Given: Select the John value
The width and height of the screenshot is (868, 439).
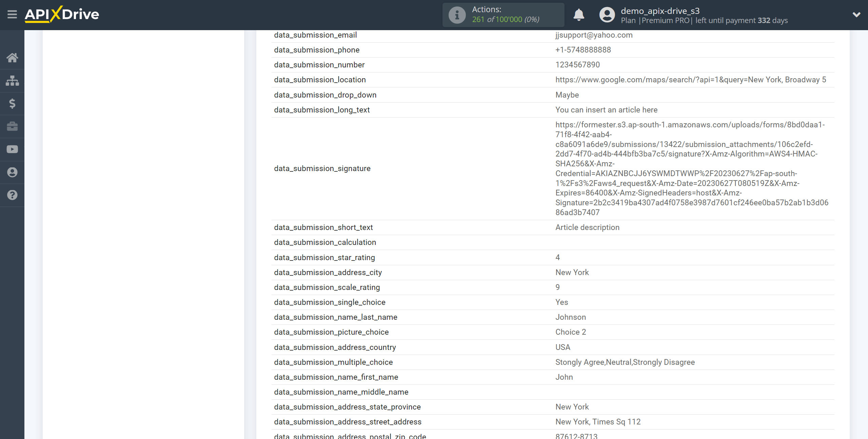Looking at the screenshot, I should pyautogui.click(x=564, y=377).
